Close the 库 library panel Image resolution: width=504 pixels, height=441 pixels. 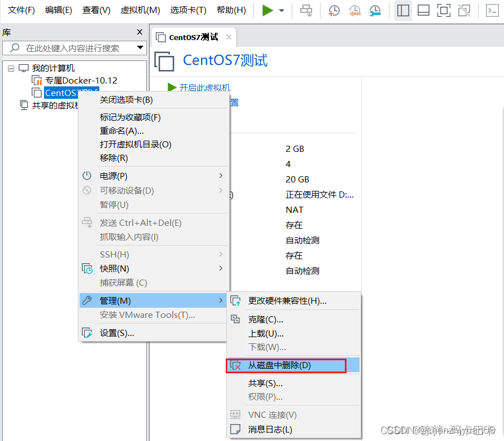pyautogui.click(x=139, y=32)
